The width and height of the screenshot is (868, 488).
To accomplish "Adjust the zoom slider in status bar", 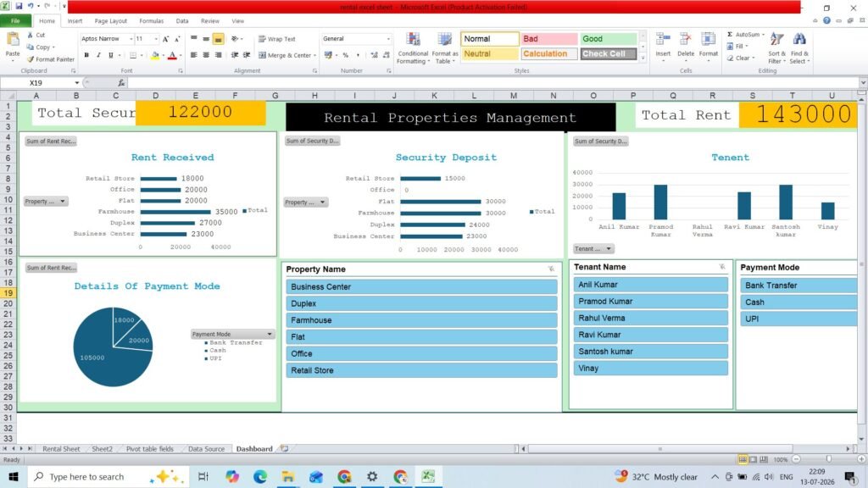I will (828, 460).
